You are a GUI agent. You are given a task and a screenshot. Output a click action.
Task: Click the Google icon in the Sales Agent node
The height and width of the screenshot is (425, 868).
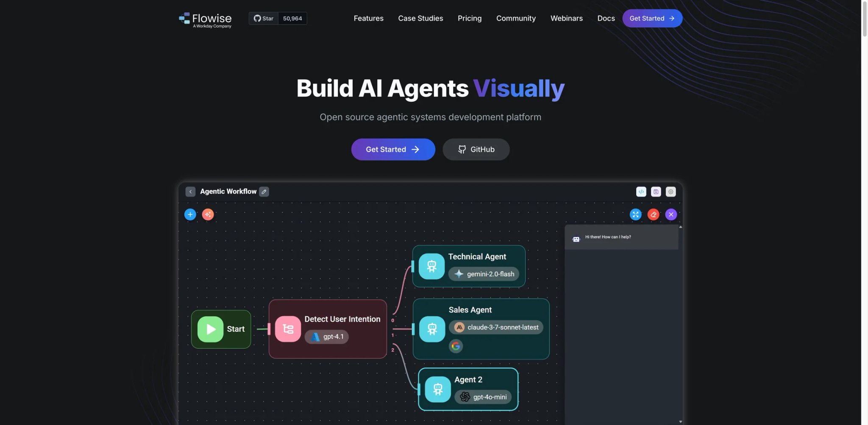[x=456, y=346]
